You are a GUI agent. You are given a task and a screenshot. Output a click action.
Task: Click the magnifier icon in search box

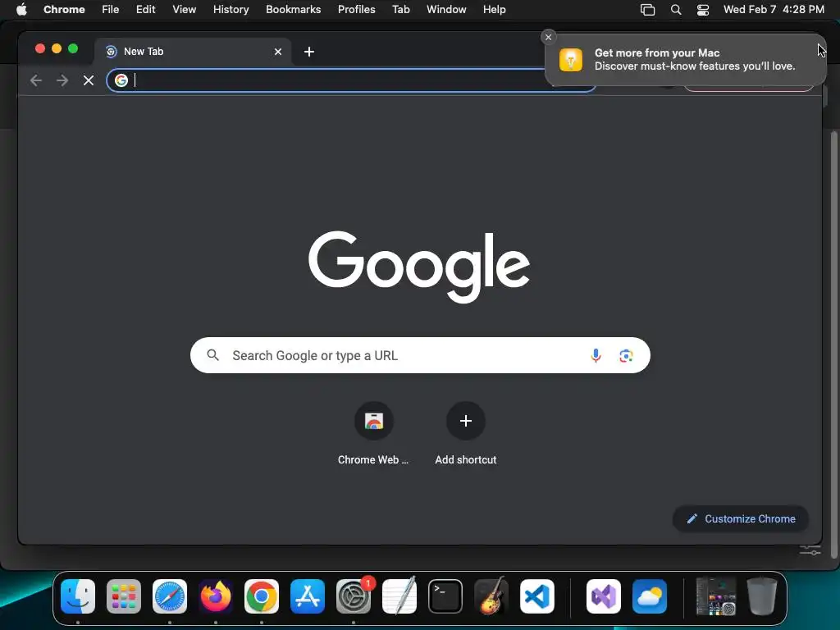pos(212,355)
